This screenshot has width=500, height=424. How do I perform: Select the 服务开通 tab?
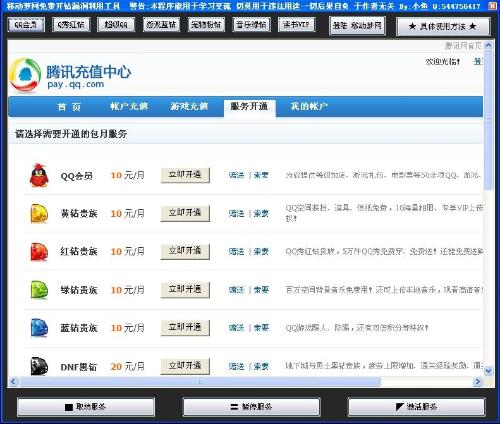pyautogui.click(x=250, y=107)
